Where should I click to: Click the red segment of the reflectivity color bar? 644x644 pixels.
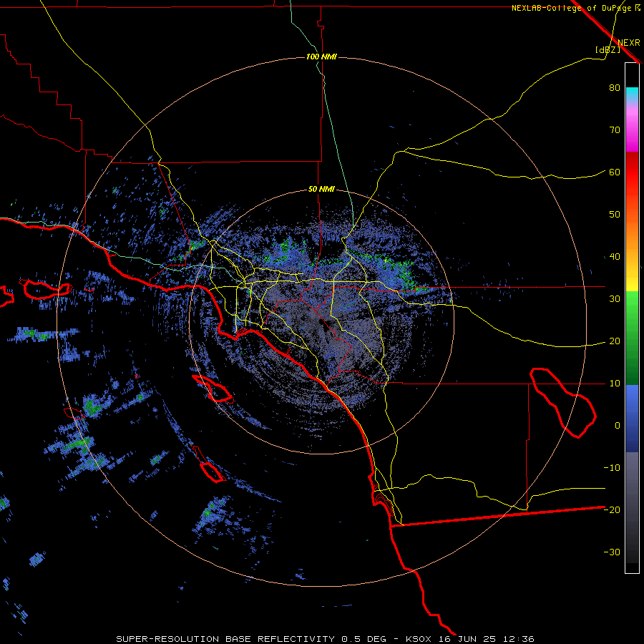coord(632,172)
